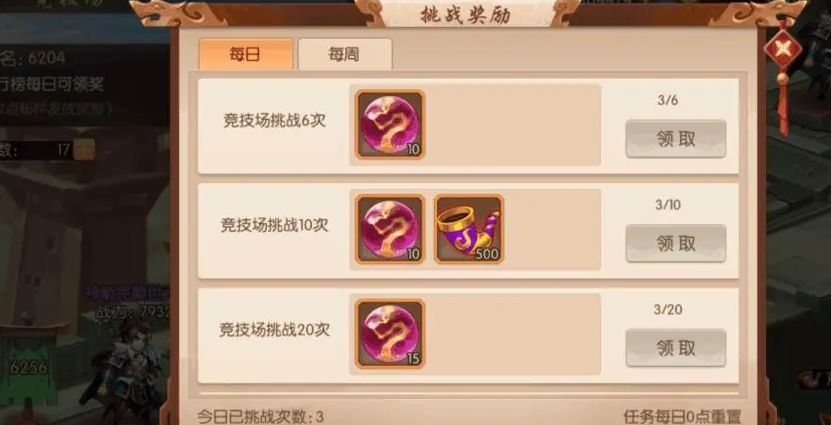Tap the orb reward showing 15

[390, 334]
